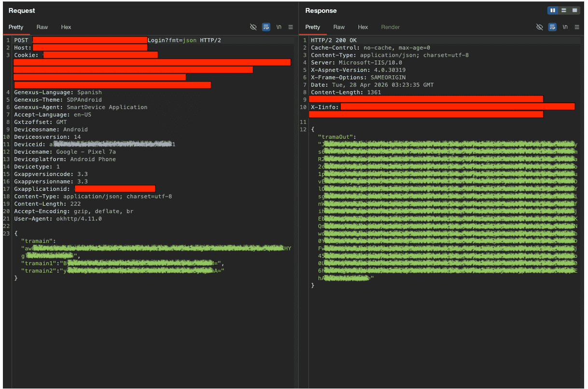Select the top-bottom split layout icon
Viewport: 588px width, 389px height.
[x=563, y=10]
